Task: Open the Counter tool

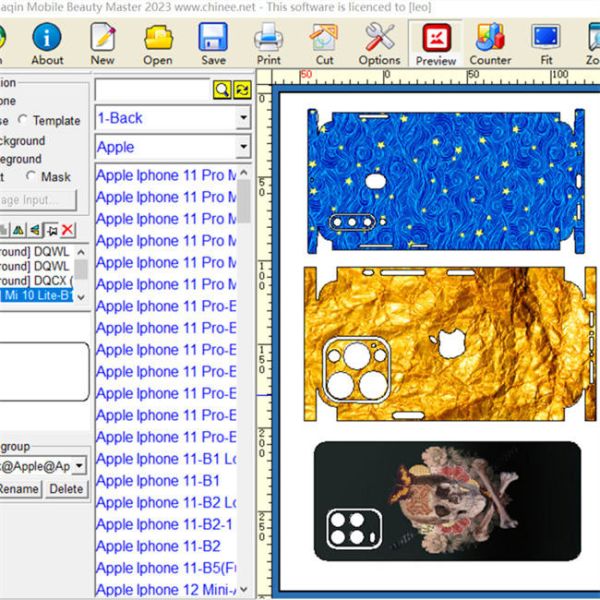Action: (490, 43)
